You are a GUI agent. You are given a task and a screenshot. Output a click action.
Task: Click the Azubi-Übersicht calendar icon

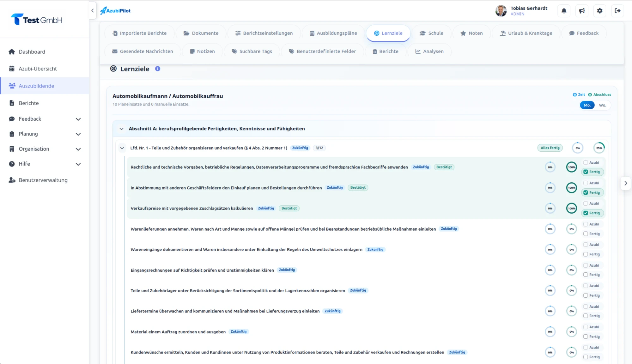coord(12,69)
